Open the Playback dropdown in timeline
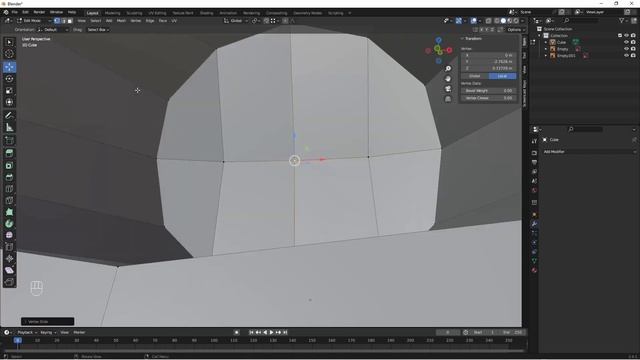Image resolution: width=640 pixels, height=360 pixels. click(27, 332)
